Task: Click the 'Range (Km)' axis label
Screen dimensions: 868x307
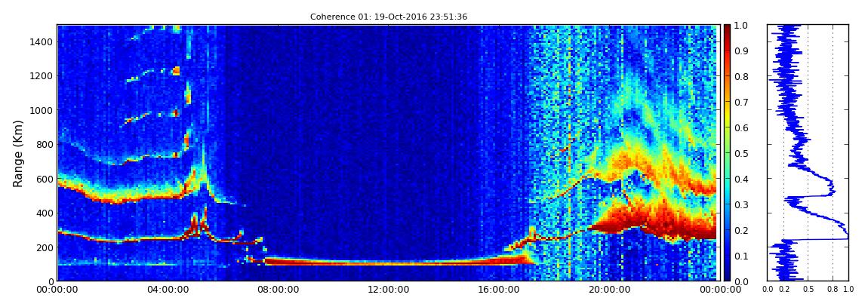Action: pos(18,154)
